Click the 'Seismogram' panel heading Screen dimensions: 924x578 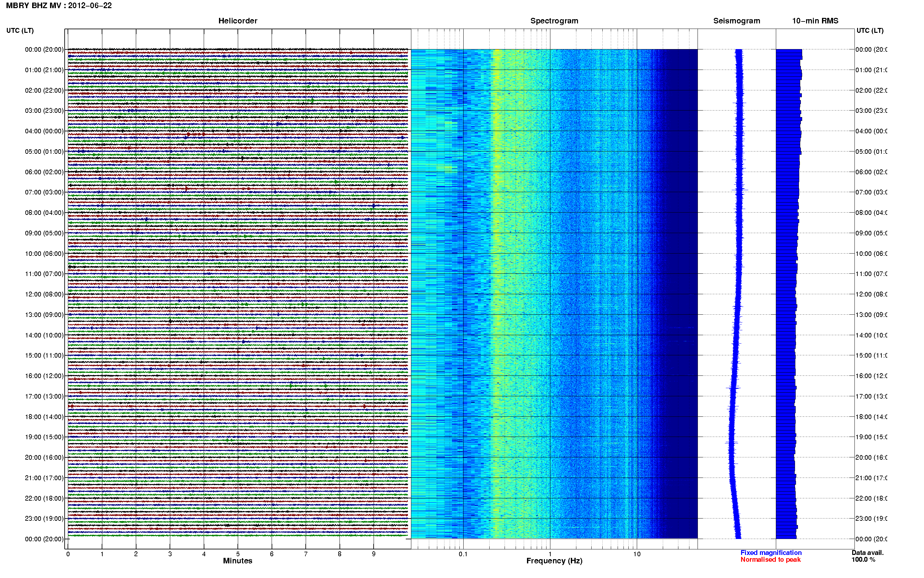coord(737,21)
